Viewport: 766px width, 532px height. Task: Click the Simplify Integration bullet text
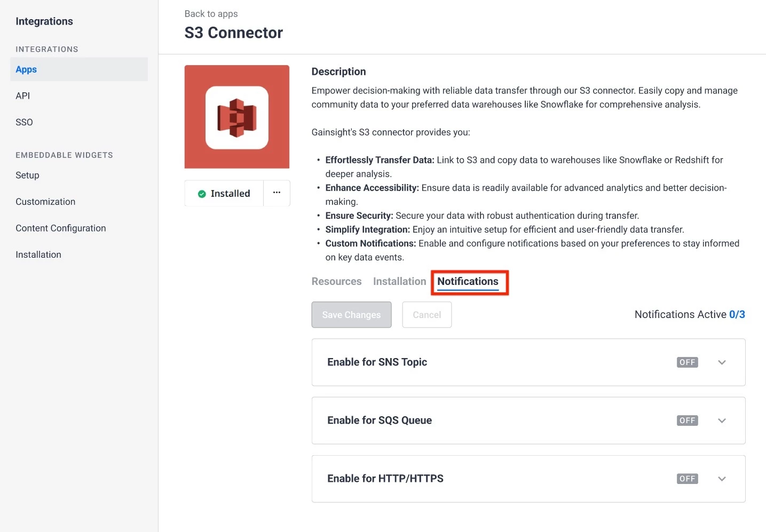pyautogui.click(x=504, y=229)
